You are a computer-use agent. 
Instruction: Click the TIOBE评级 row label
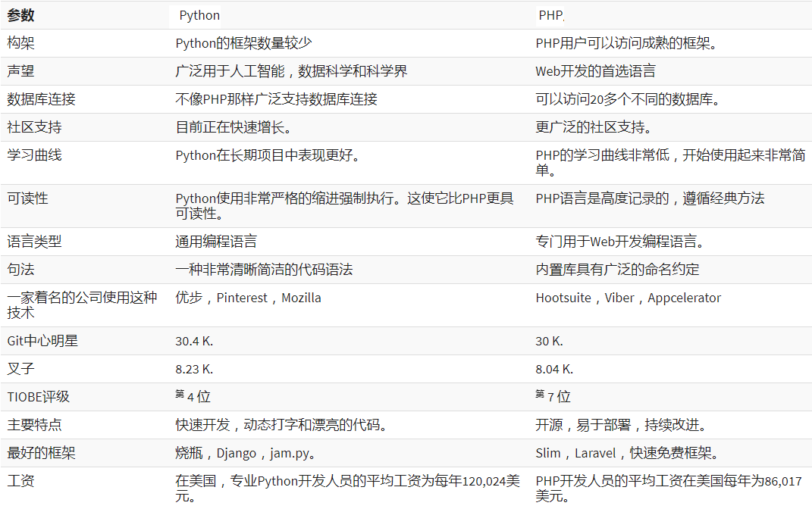click(38, 397)
